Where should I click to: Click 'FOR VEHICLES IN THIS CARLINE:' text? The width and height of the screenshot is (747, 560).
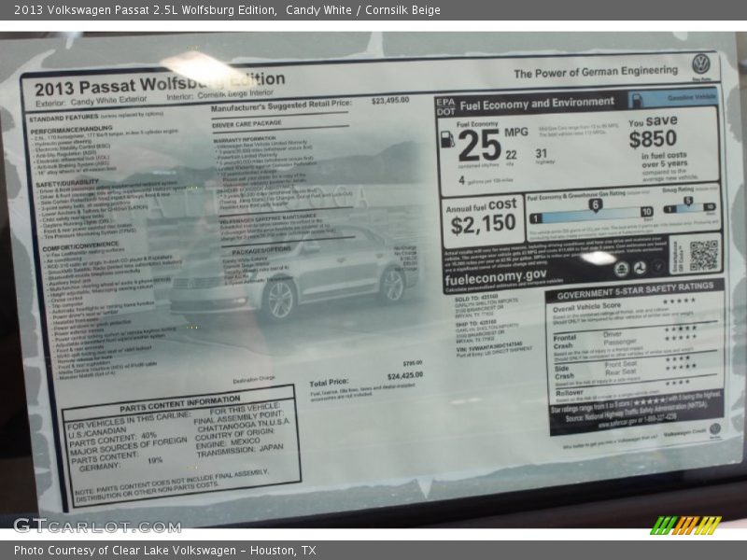(129, 419)
